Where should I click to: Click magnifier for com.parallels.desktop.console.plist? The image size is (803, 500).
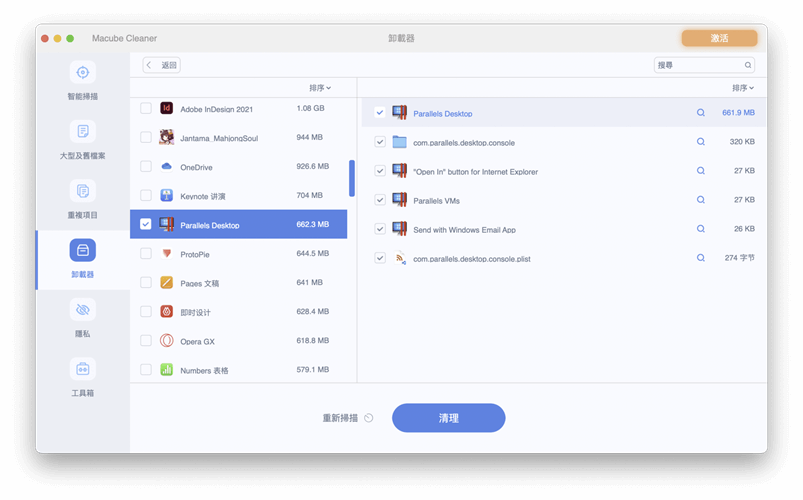701,258
